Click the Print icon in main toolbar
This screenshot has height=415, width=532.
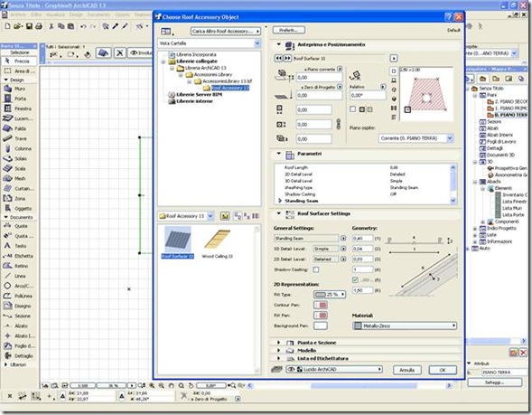pos(39,26)
